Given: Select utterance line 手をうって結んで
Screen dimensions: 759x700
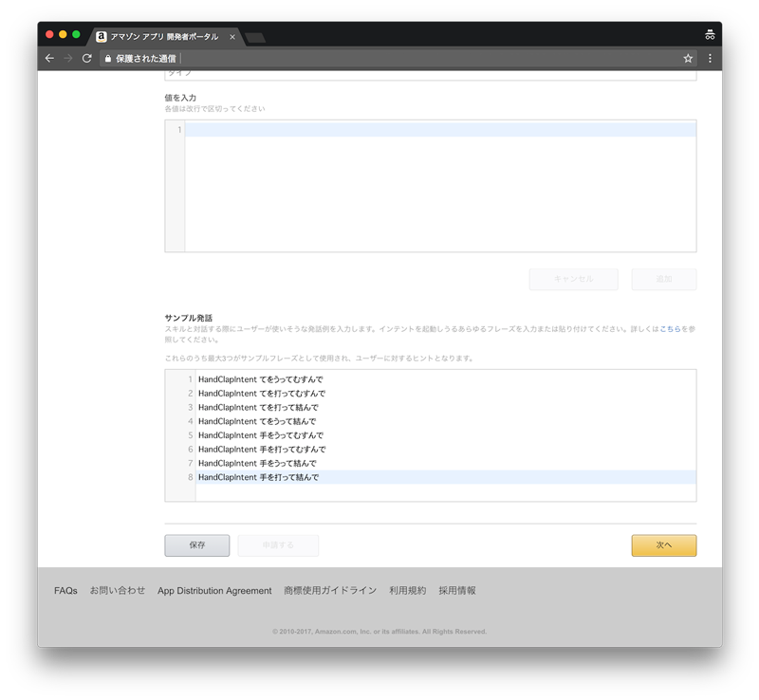Looking at the screenshot, I should [x=446, y=464].
